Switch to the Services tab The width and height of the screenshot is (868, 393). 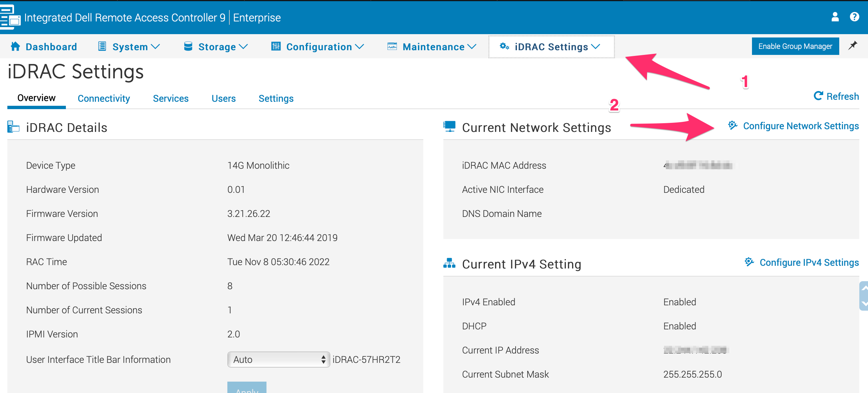point(171,98)
